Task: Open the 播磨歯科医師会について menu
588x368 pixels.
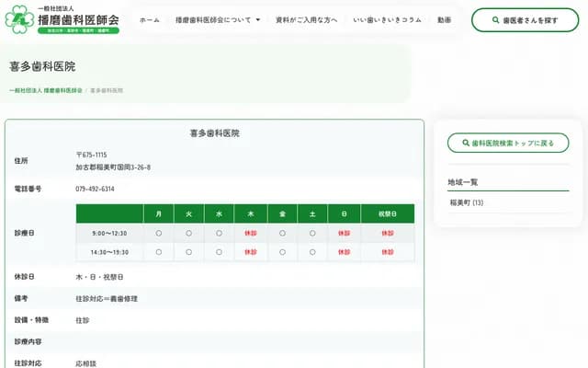Action: click(213, 20)
